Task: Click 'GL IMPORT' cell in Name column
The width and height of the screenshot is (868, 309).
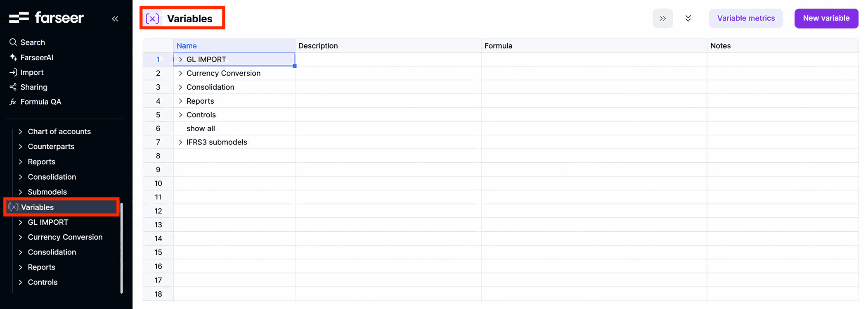Action: 234,59
